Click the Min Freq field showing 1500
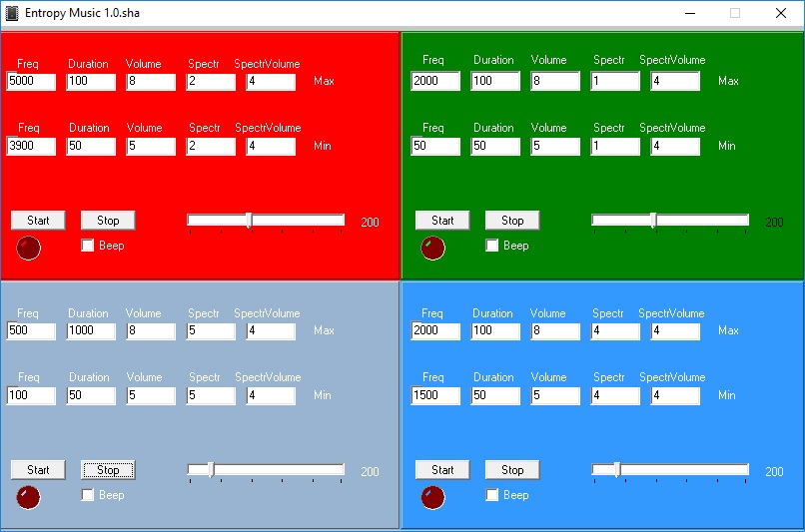 point(435,396)
